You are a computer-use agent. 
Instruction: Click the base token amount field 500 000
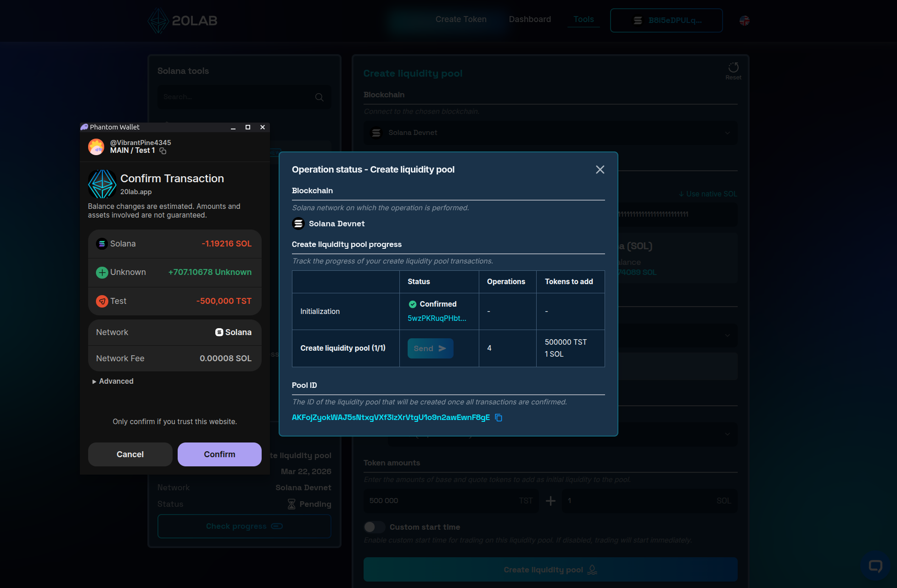pyautogui.click(x=450, y=501)
